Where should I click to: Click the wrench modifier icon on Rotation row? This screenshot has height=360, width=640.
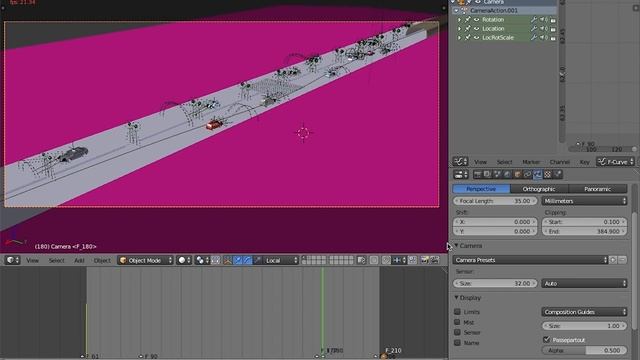pos(533,20)
